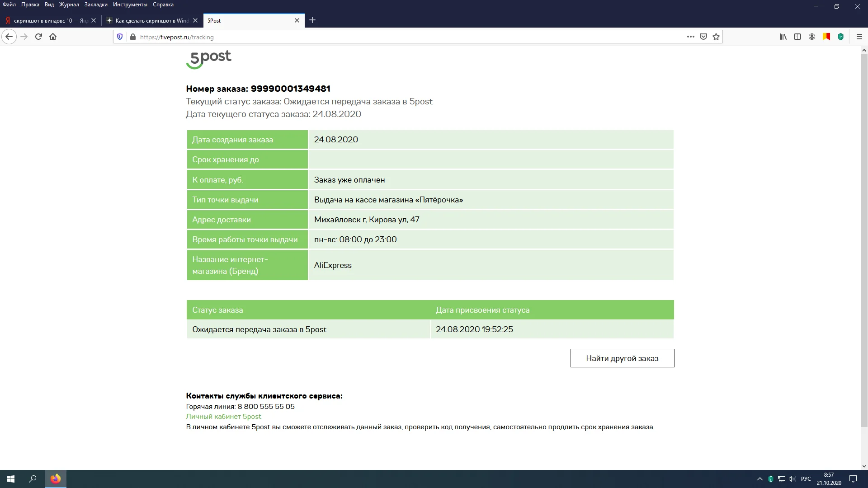Show hidden system tray icons
868x488 pixels.
[x=759, y=479]
